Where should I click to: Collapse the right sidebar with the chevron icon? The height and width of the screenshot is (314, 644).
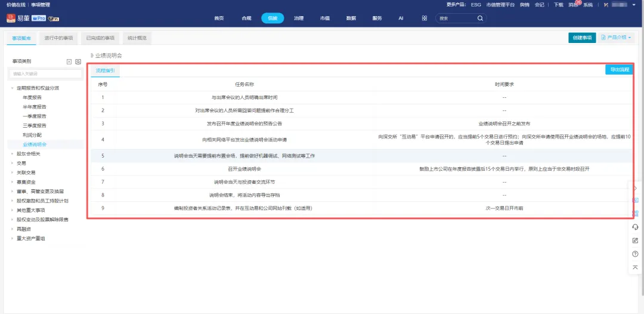click(x=636, y=188)
